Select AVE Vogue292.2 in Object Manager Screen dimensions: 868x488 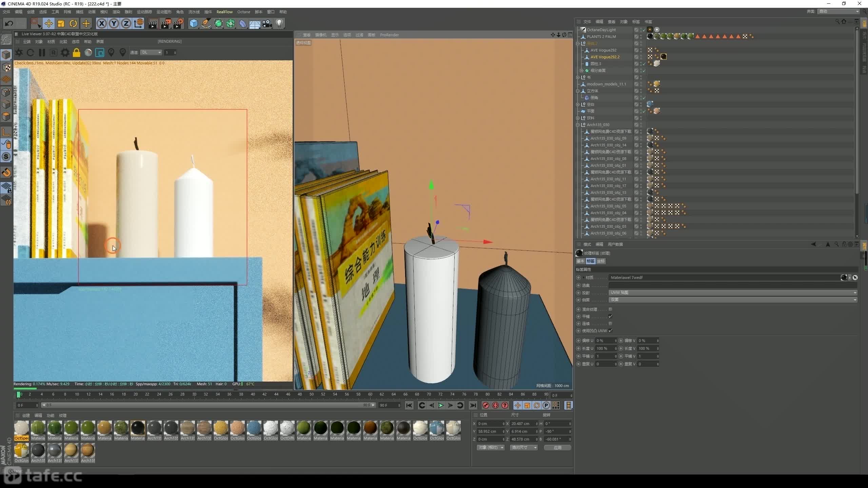pos(605,57)
